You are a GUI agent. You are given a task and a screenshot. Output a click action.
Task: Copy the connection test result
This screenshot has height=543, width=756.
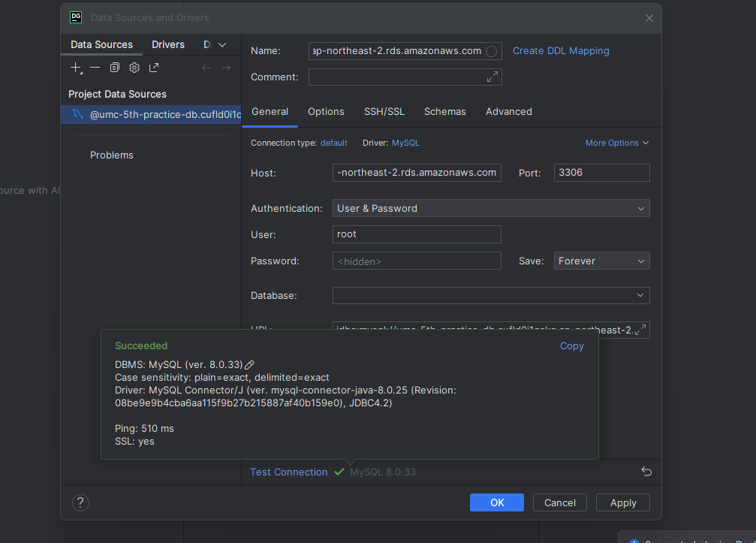[572, 346]
